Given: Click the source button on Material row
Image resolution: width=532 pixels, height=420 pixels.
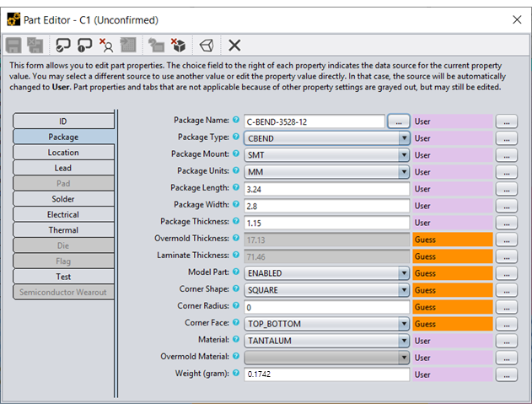Looking at the screenshot, I should coord(507,341).
